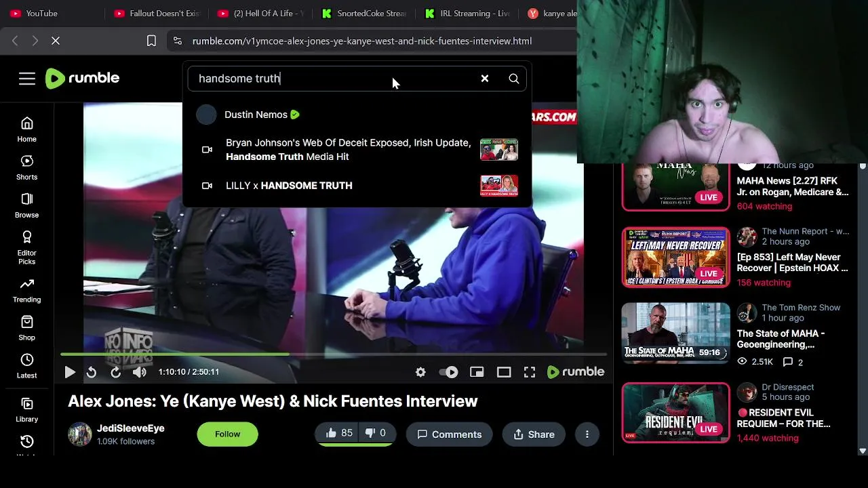Like the video with thumbs up
The width and height of the screenshot is (868, 488).
click(x=338, y=433)
